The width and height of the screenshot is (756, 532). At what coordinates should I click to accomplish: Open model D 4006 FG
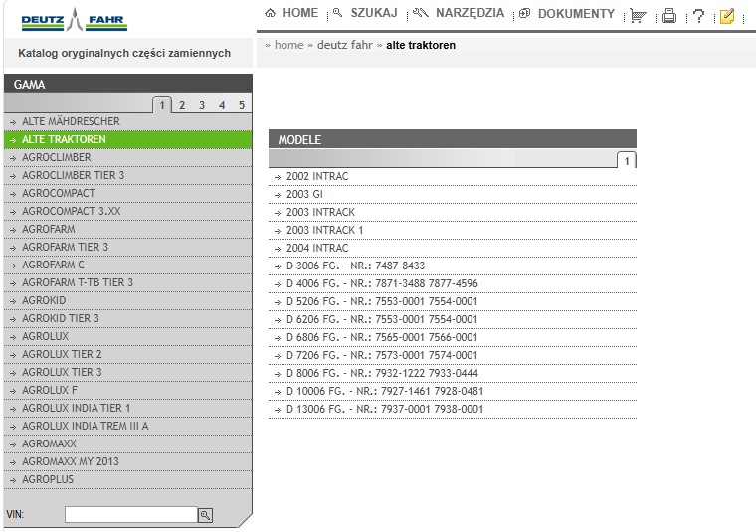point(453,283)
